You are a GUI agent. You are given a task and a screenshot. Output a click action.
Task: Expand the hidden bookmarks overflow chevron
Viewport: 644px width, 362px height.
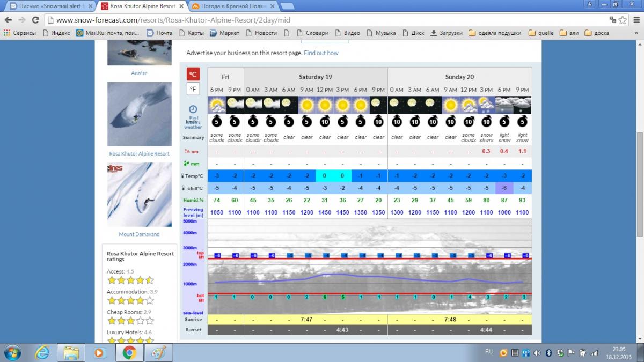(x=637, y=33)
